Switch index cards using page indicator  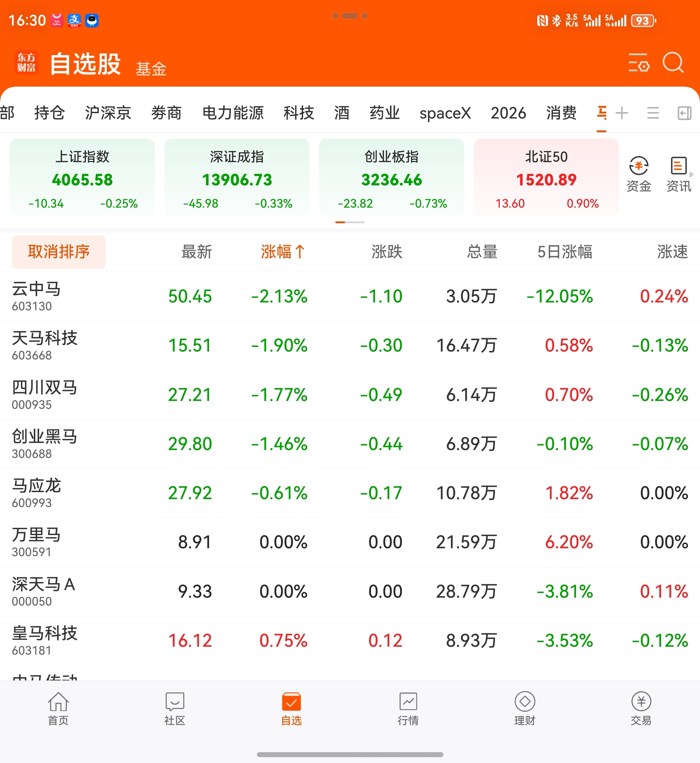pos(350,222)
